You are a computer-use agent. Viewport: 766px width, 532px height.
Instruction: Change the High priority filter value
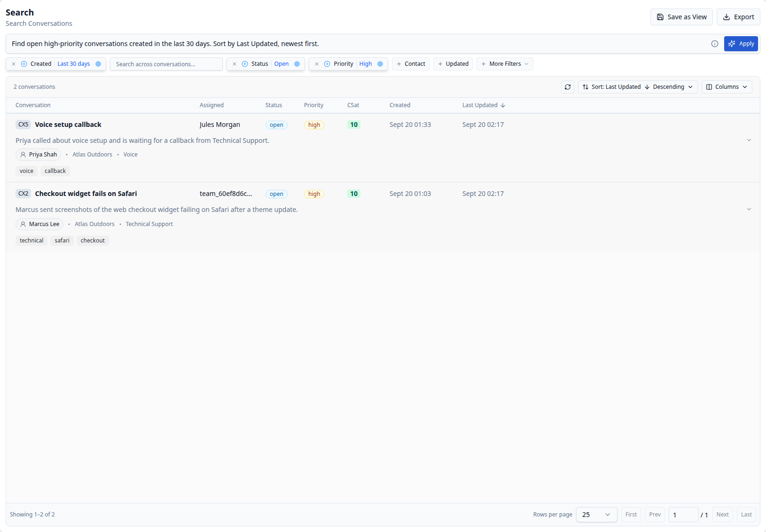[366, 64]
